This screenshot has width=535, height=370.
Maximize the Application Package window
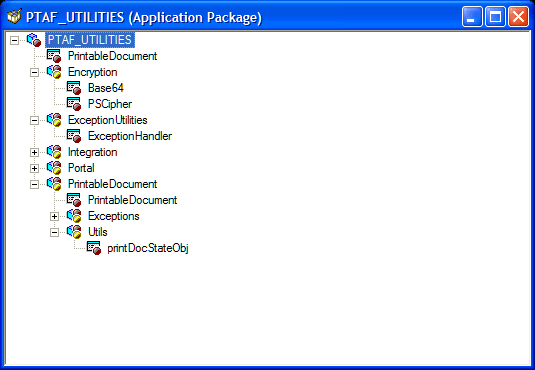495,17
